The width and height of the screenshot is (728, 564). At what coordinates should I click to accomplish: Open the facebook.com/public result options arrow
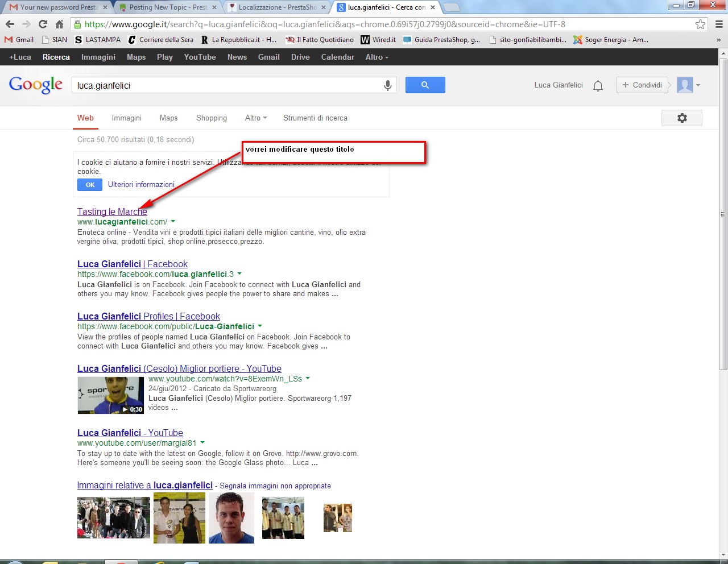[x=260, y=326]
